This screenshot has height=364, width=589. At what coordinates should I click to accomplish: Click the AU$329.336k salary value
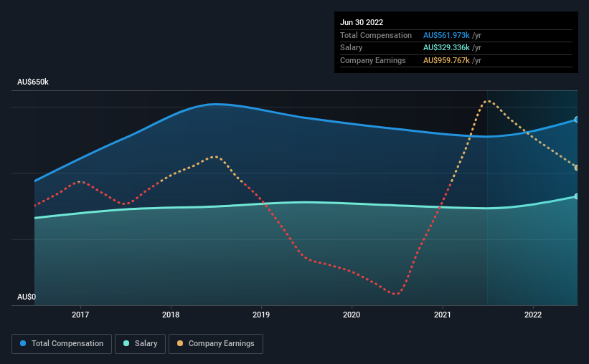point(446,48)
